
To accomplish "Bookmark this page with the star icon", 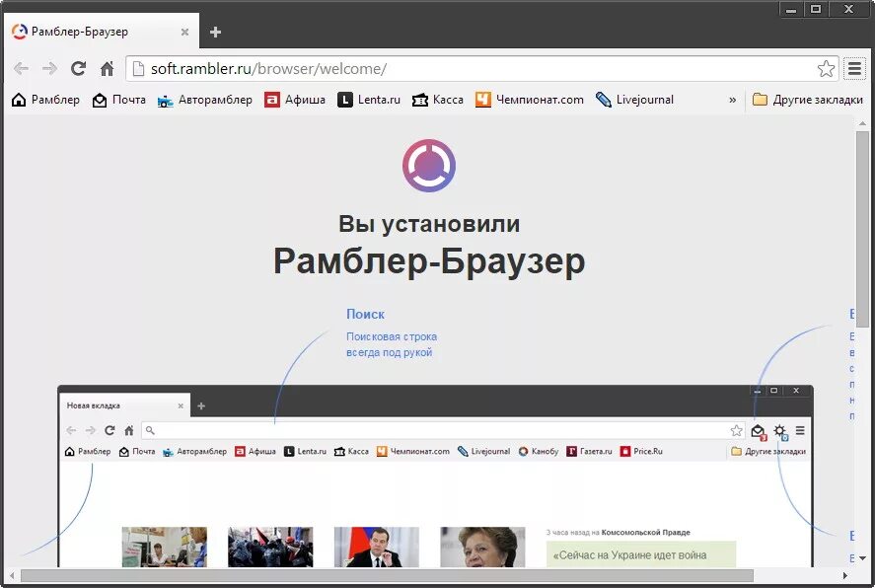I will click(x=826, y=69).
